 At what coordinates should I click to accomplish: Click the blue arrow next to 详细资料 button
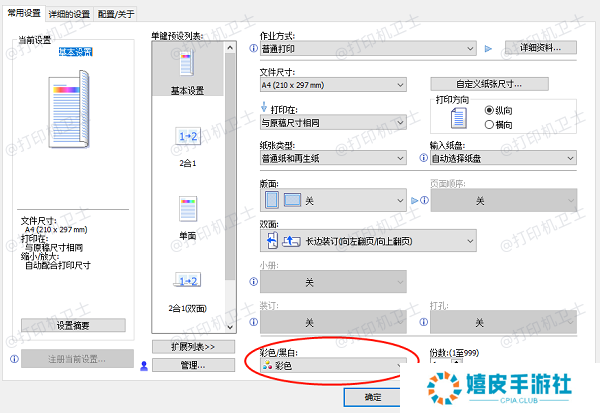(488, 49)
